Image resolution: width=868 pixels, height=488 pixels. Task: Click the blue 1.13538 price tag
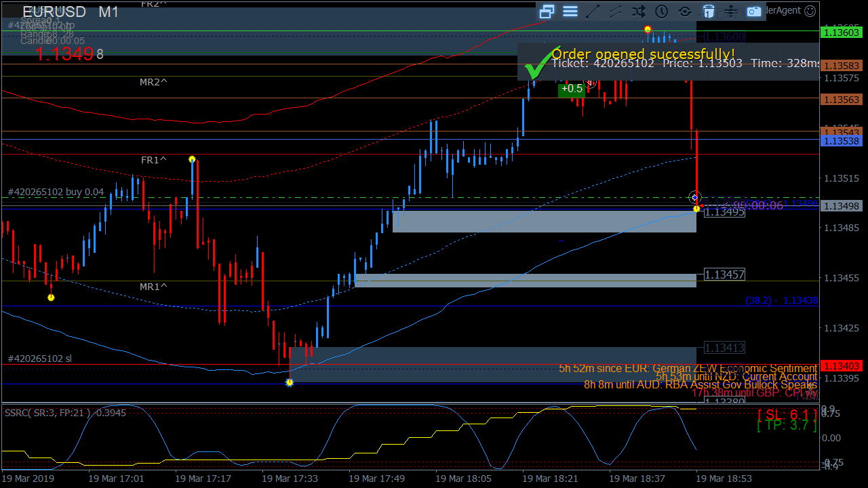point(841,141)
